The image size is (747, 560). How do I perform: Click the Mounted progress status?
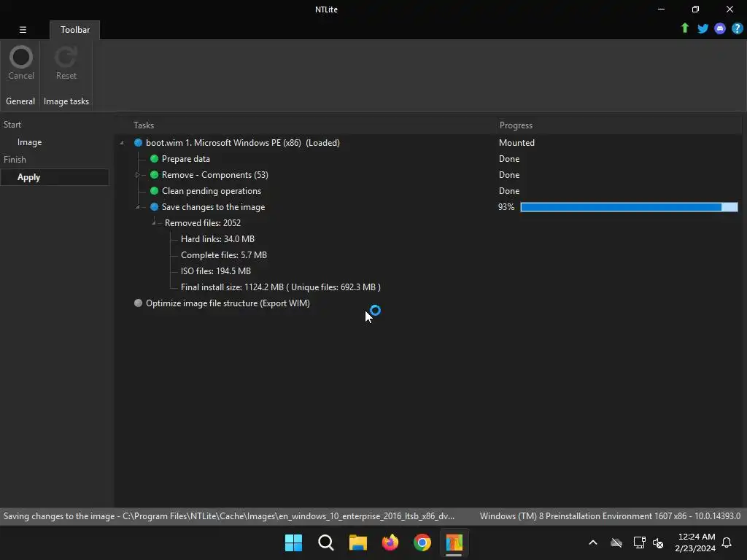click(516, 143)
